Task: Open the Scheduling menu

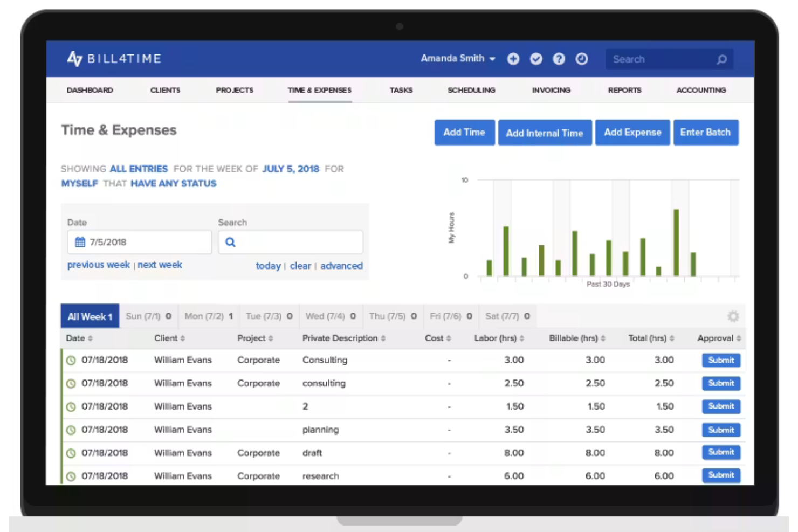Action: tap(471, 90)
